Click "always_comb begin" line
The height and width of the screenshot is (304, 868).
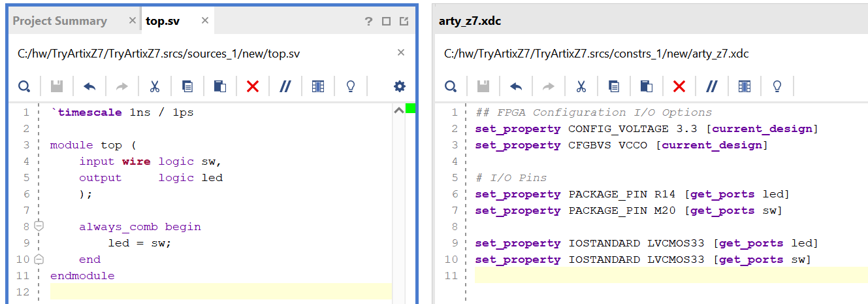[x=140, y=227]
